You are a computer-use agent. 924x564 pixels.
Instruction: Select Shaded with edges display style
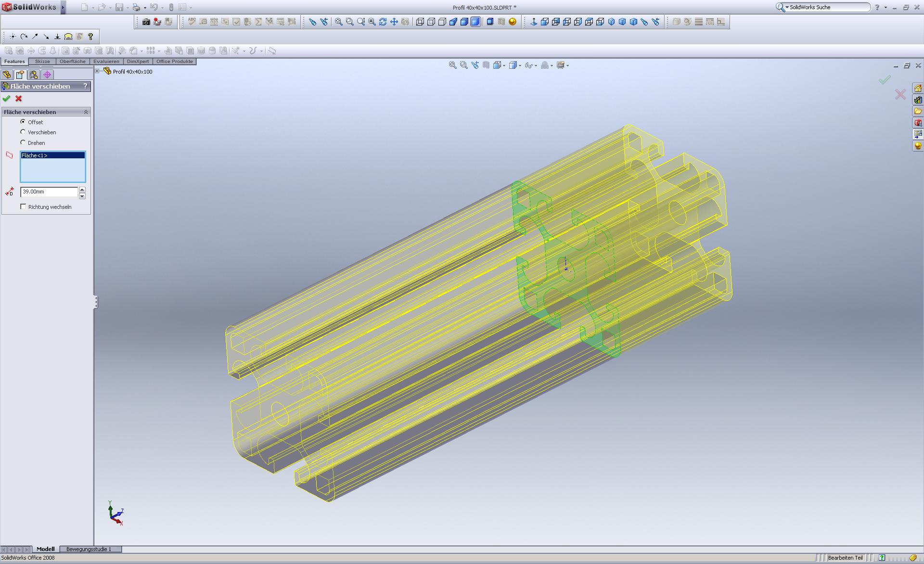click(464, 22)
